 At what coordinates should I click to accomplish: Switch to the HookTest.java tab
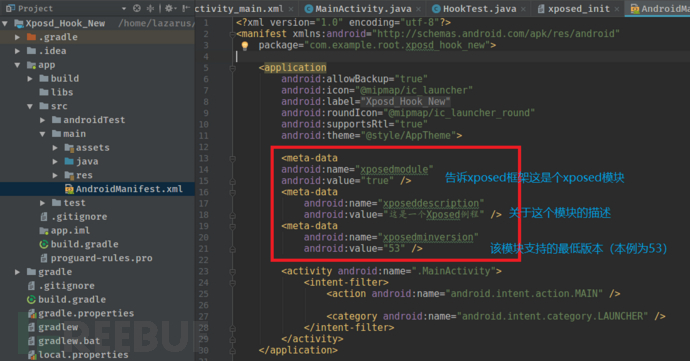pyautogui.click(x=480, y=9)
